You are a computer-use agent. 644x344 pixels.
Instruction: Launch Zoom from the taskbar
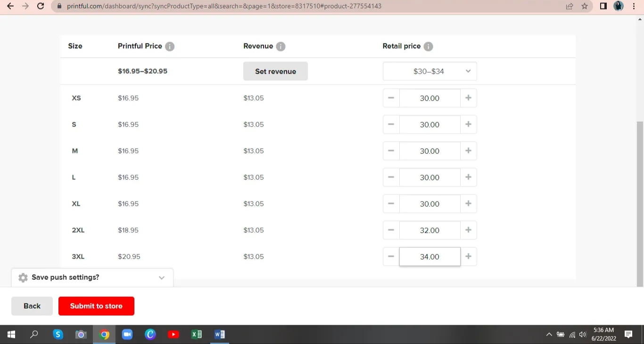point(127,335)
